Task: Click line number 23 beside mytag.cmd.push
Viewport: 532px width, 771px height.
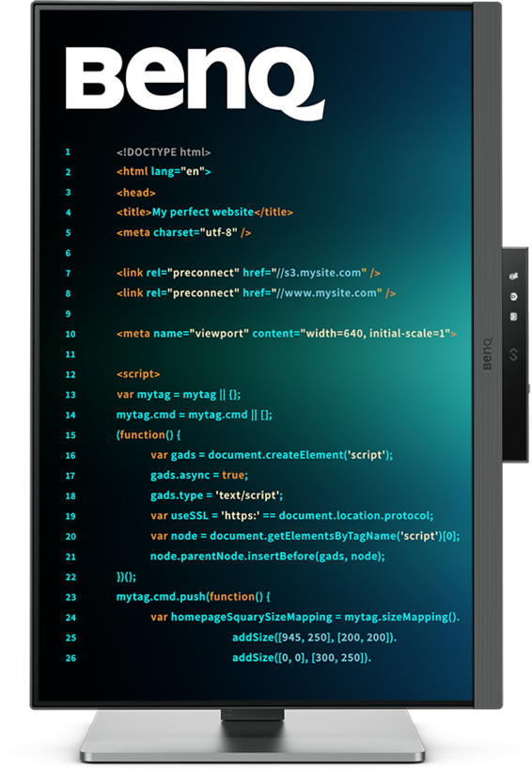Action: (70, 597)
